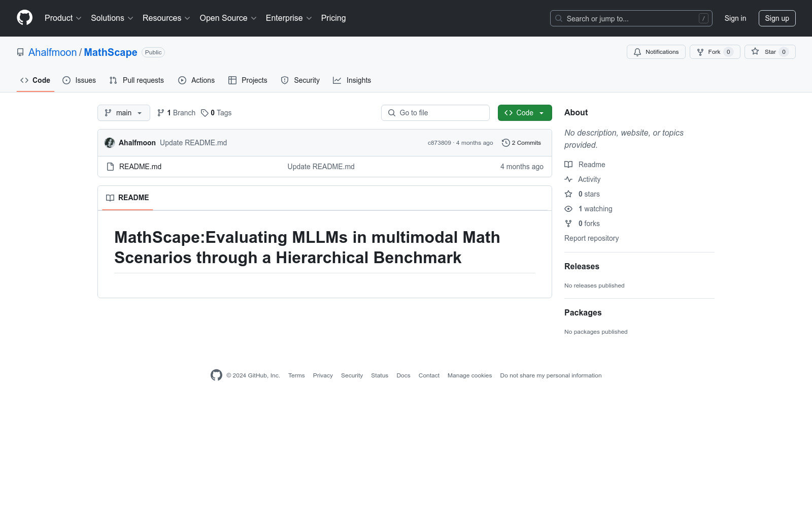Expand the Product menu
Screen dimensions: 812x508
point(63,18)
